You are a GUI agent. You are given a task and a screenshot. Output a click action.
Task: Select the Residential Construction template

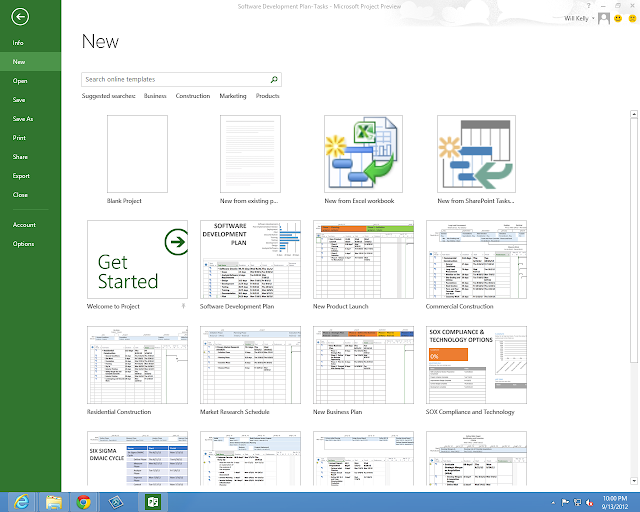coord(137,365)
